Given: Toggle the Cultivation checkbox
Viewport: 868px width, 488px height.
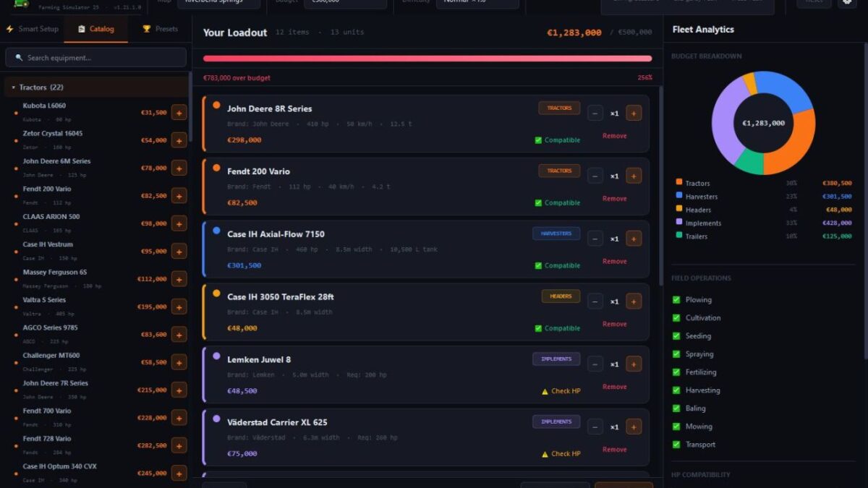Looking at the screenshot, I should [676, 318].
